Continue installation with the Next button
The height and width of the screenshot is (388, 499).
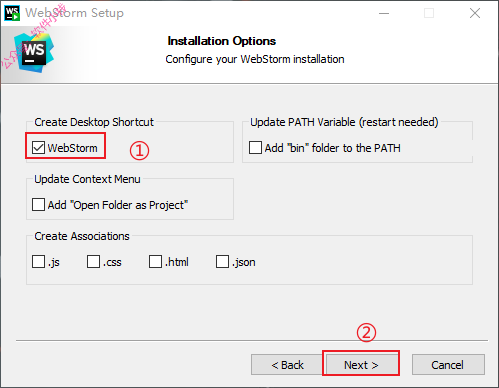(x=361, y=365)
